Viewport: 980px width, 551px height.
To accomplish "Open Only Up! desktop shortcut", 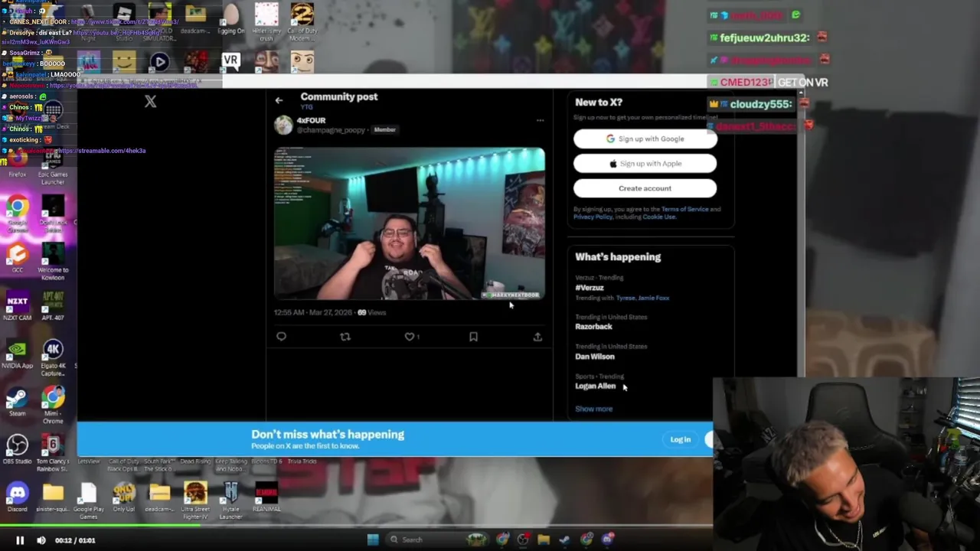I will pos(123,497).
